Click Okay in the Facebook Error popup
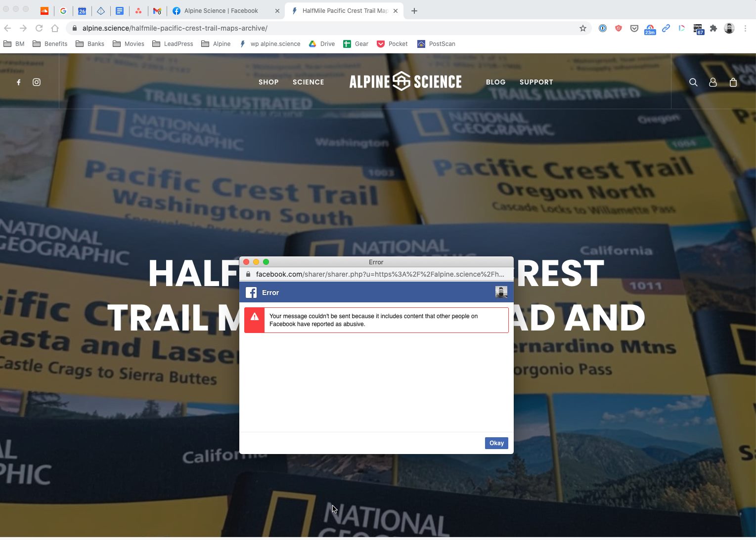Screen dimensions: 756x540 [x=496, y=443]
